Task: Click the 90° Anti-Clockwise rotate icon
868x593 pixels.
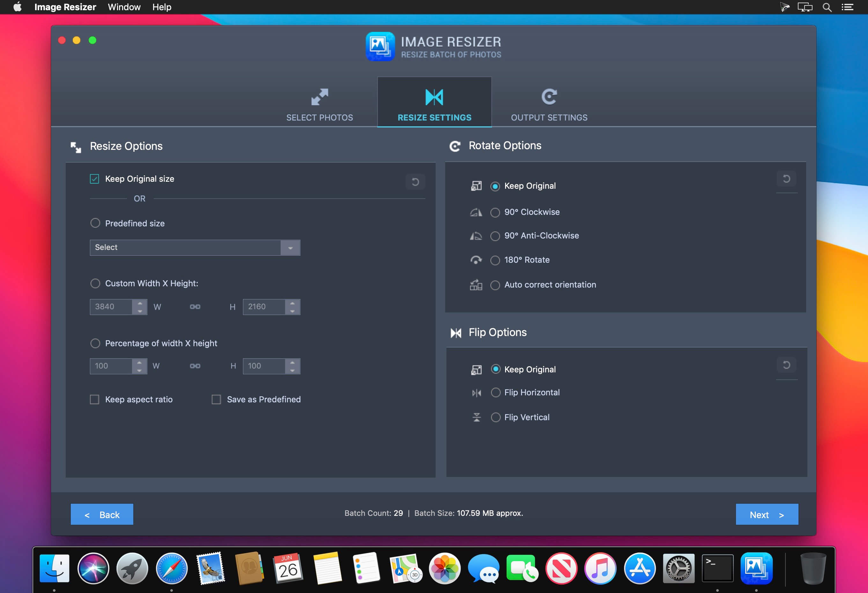Action: click(476, 236)
